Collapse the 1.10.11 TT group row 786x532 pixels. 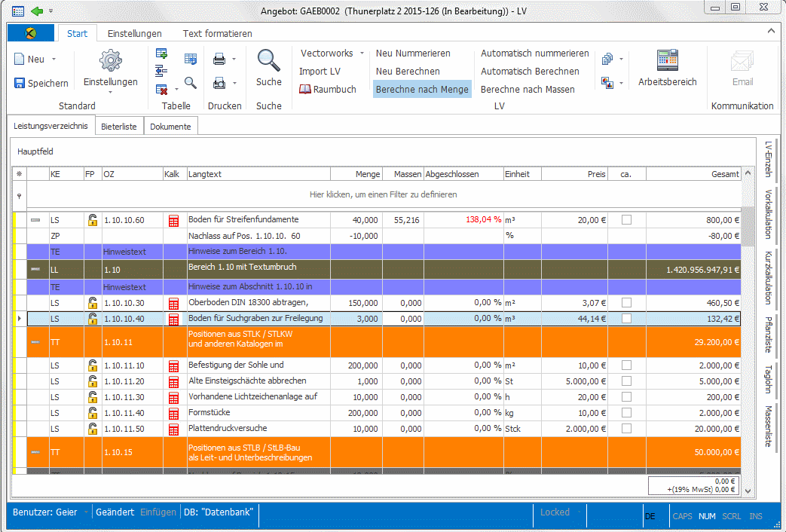tap(35, 342)
